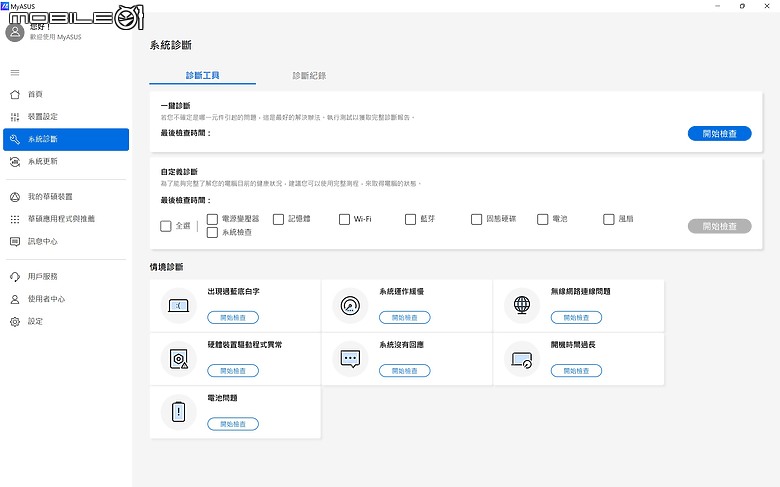The width and height of the screenshot is (780, 487).
Task: Check the 記憶體 checkbox
Action: pyautogui.click(x=279, y=219)
